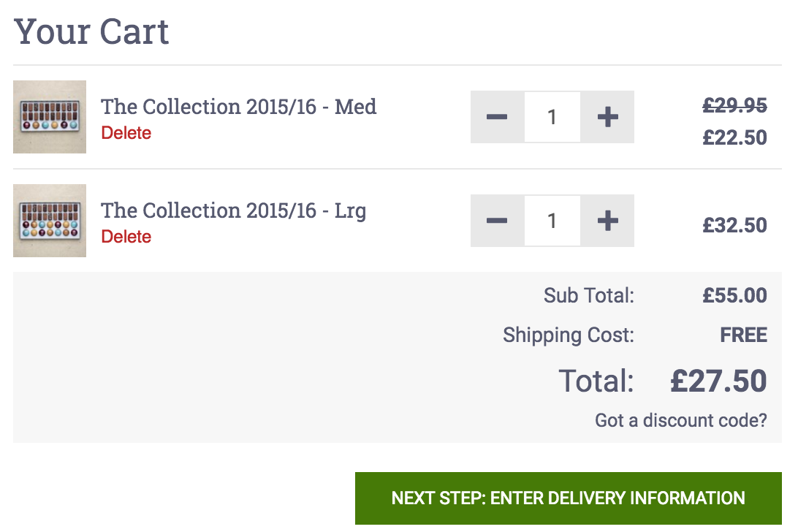The image size is (798, 532).
Task: Click the £27.50 total amount
Action: pyautogui.click(x=718, y=381)
